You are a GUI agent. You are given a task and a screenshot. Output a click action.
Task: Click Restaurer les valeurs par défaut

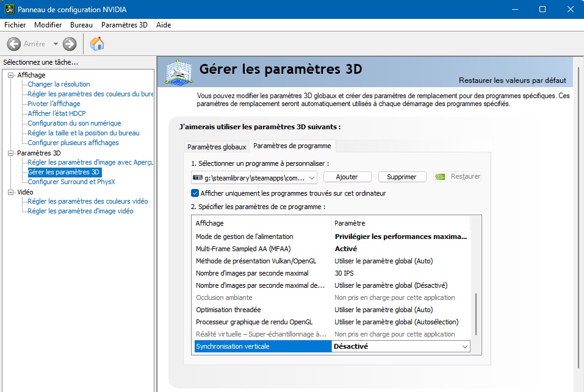coord(512,80)
